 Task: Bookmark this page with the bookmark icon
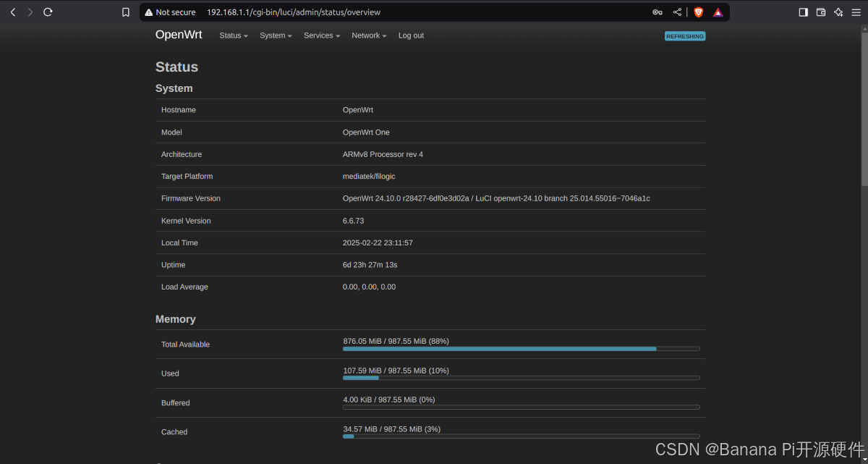[x=126, y=12]
